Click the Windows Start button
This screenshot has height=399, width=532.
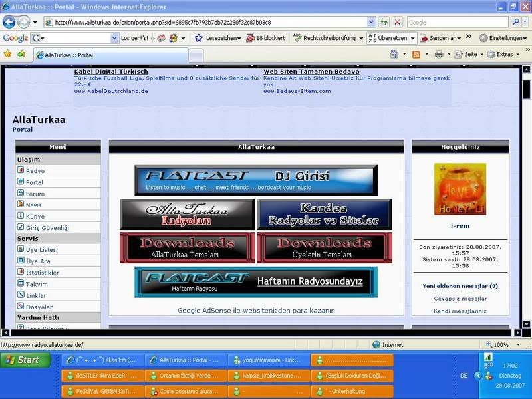point(26,360)
